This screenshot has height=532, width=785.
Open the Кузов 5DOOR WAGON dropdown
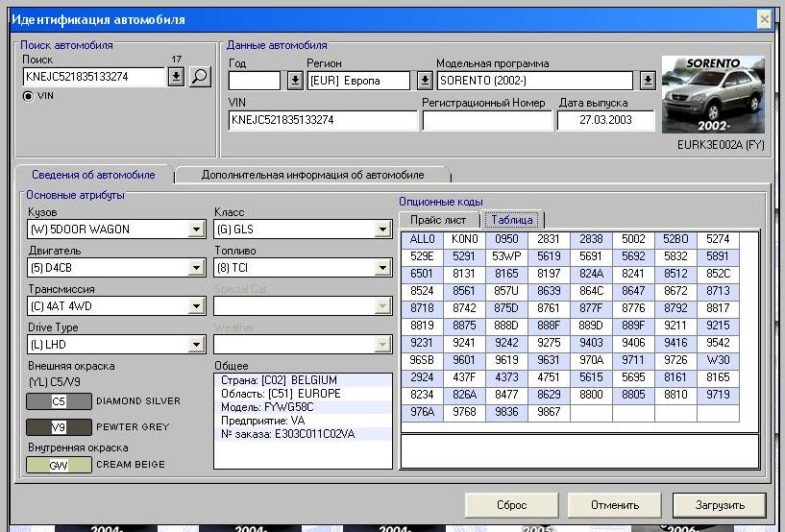coord(196,230)
